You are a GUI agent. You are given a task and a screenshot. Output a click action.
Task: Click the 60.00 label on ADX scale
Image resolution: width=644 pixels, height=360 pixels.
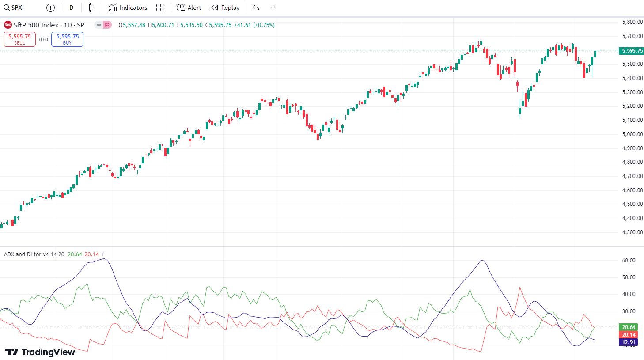(x=629, y=261)
